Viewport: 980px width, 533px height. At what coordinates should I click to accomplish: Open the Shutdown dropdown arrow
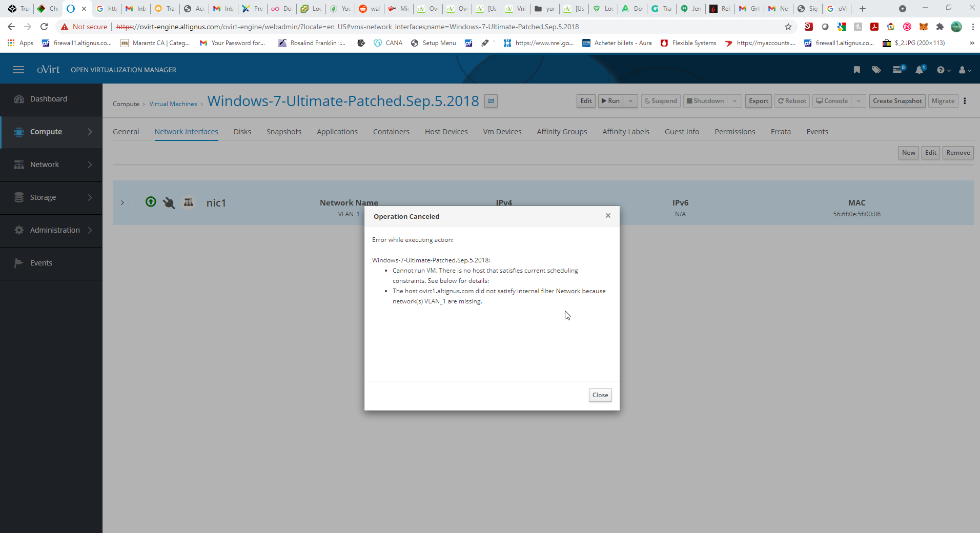click(734, 101)
